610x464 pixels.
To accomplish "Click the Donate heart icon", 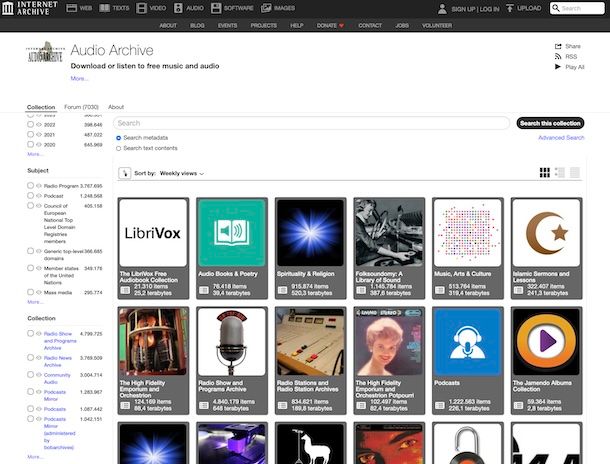I will point(341,26).
